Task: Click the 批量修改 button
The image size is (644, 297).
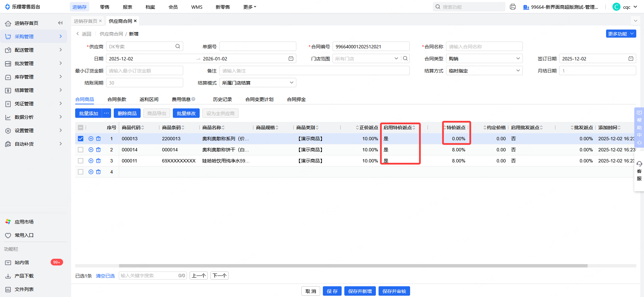Action: click(186, 113)
